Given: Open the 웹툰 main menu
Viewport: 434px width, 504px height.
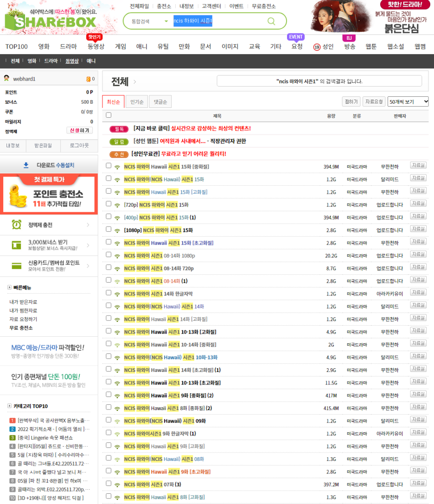Looking at the screenshot, I should [371, 47].
